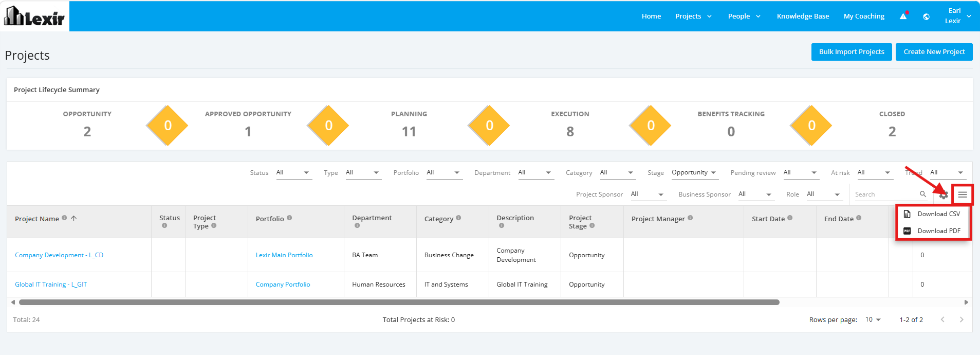Click the horizontal table scrollbar
Screen dimensions: 980x355
point(399,302)
